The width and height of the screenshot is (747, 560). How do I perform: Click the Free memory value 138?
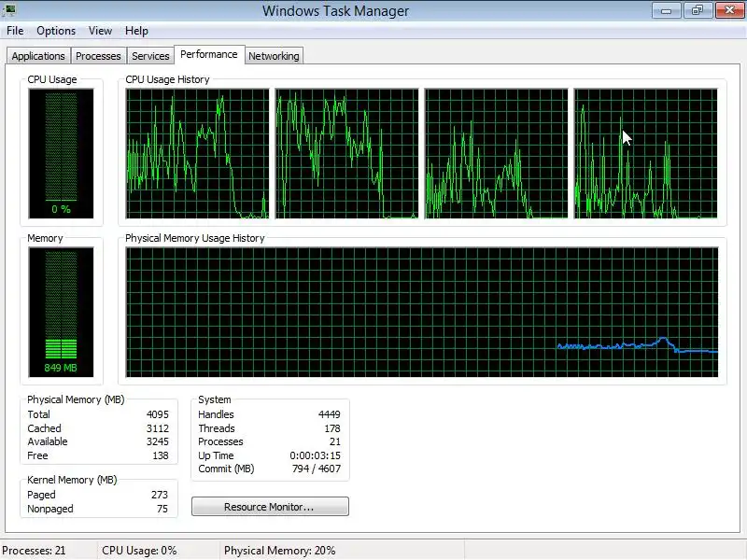click(x=161, y=455)
